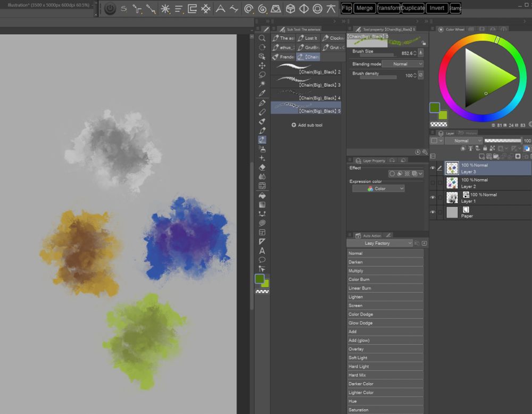Select the Lasso selection tool
The height and width of the screenshot is (414, 532).
(262, 74)
